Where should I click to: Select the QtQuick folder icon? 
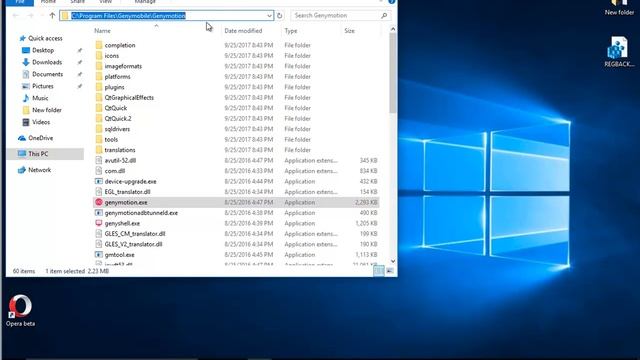(99, 108)
